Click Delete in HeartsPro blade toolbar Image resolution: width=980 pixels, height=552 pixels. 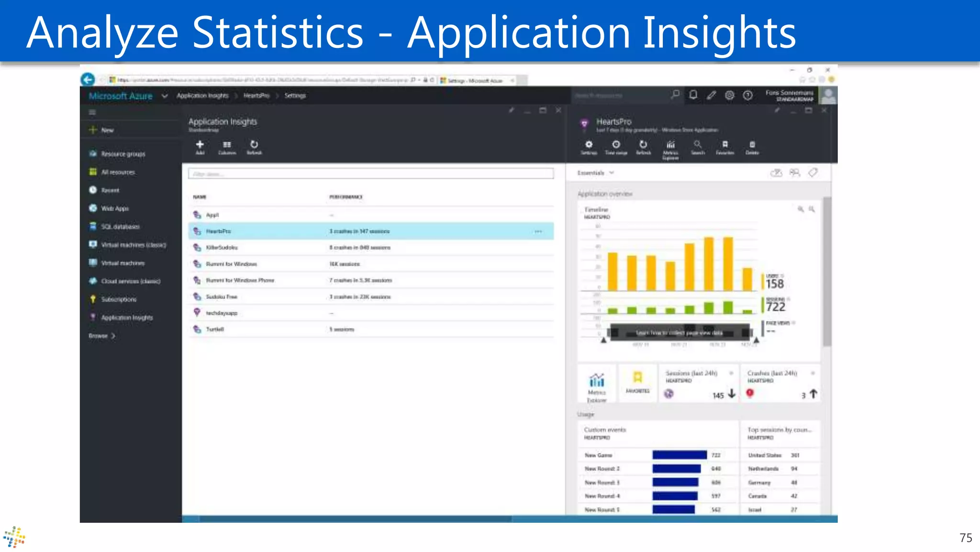(752, 147)
